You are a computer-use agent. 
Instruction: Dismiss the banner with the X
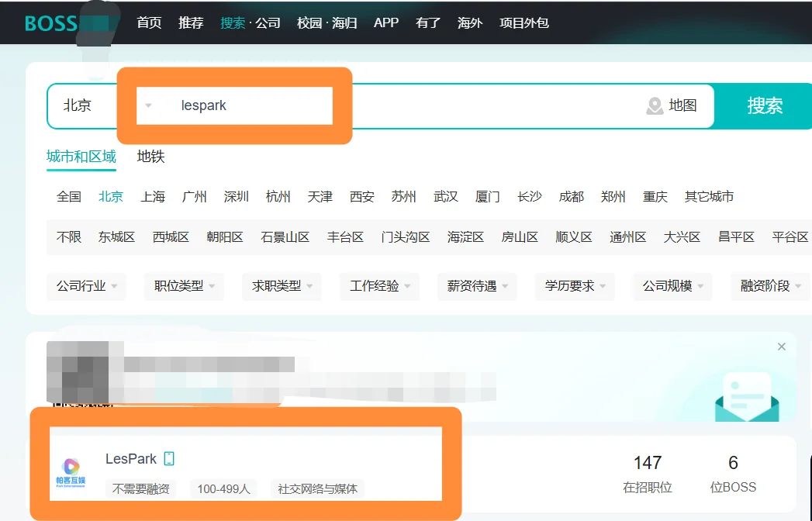tap(781, 347)
